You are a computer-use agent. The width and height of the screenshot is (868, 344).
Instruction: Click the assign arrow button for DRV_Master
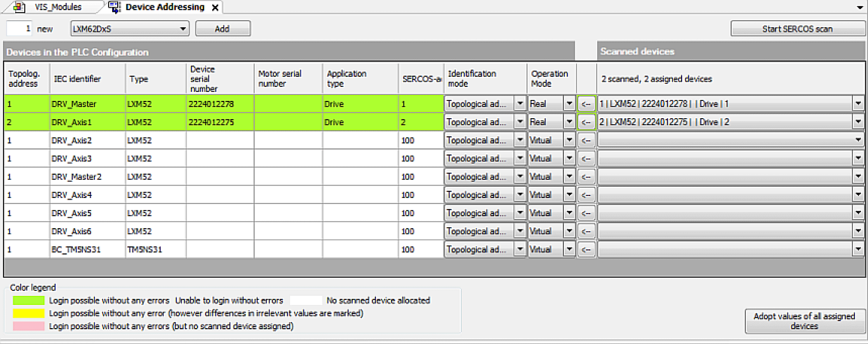[586, 104]
